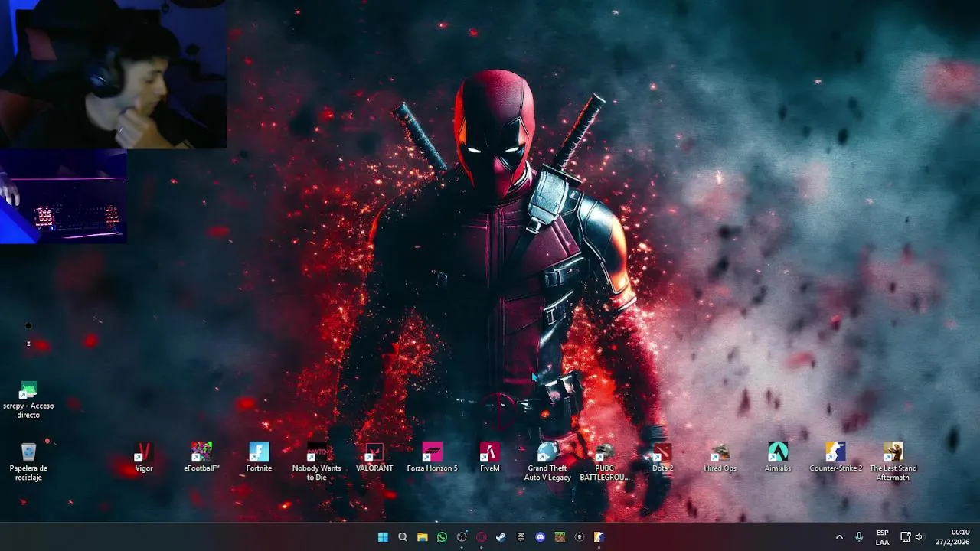Open the Windows Start menu
The width and height of the screenshot is (980, 551).
(383, 537)
